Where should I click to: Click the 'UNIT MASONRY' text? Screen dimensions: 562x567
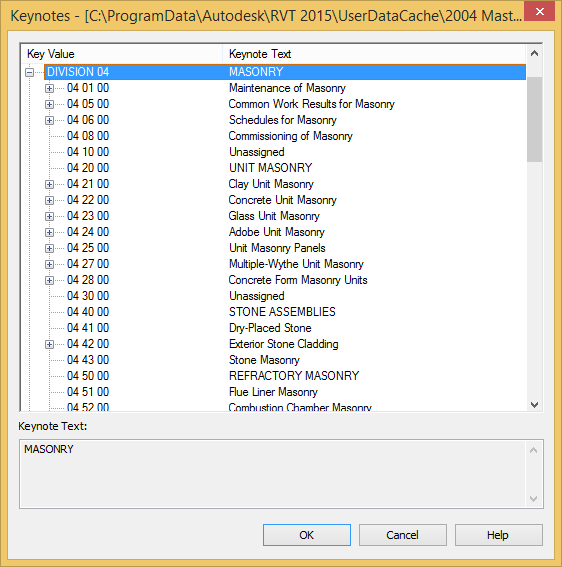271,168
